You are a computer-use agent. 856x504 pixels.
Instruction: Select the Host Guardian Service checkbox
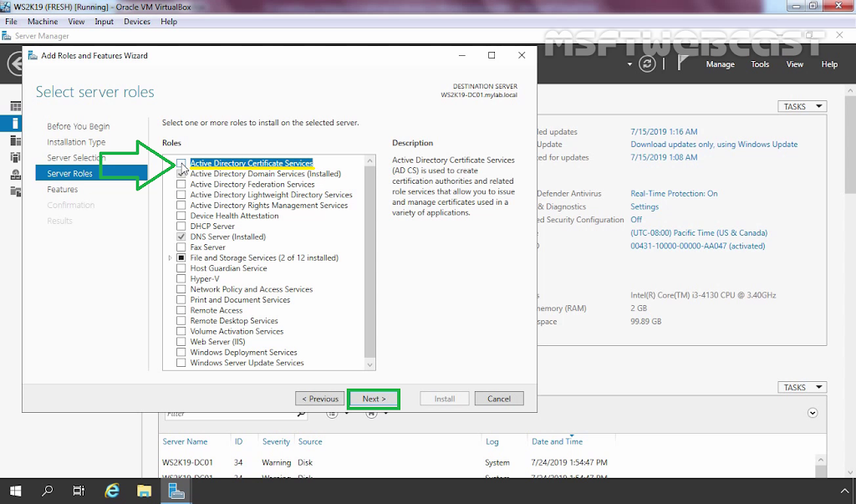181,268
